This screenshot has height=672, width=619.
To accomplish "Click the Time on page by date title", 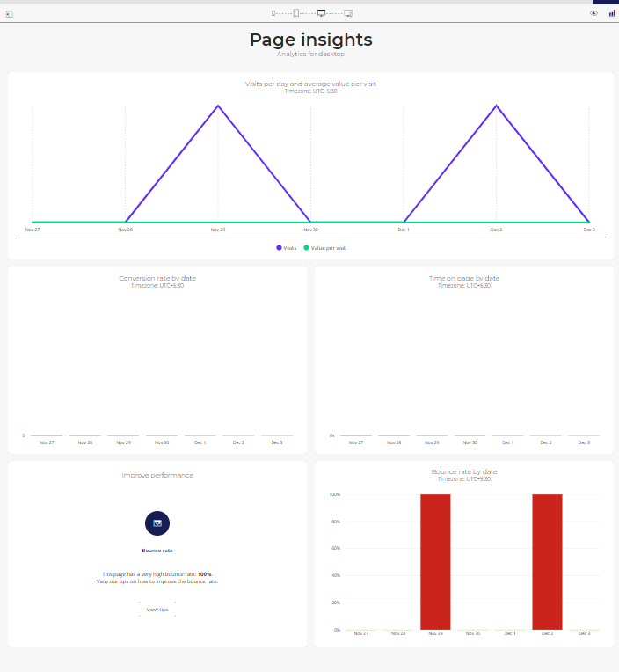I will pos(464,278).
